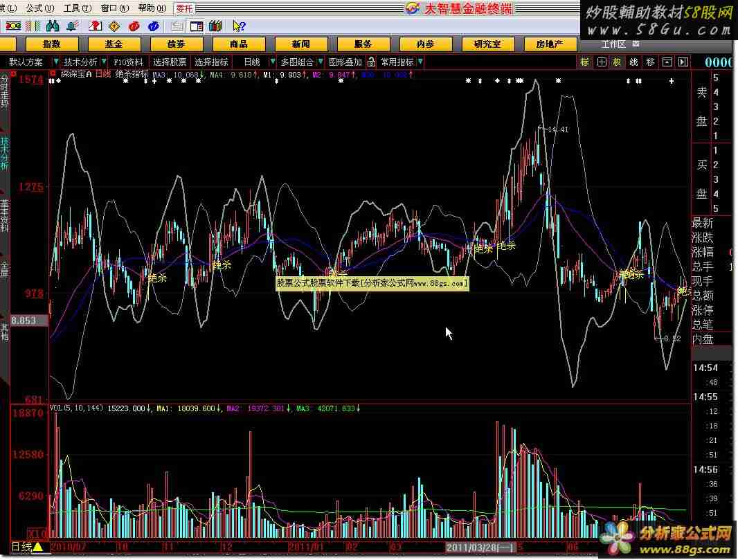
Task: Expand the 默认方案 dropdown arrow
Action: point(56,62)
